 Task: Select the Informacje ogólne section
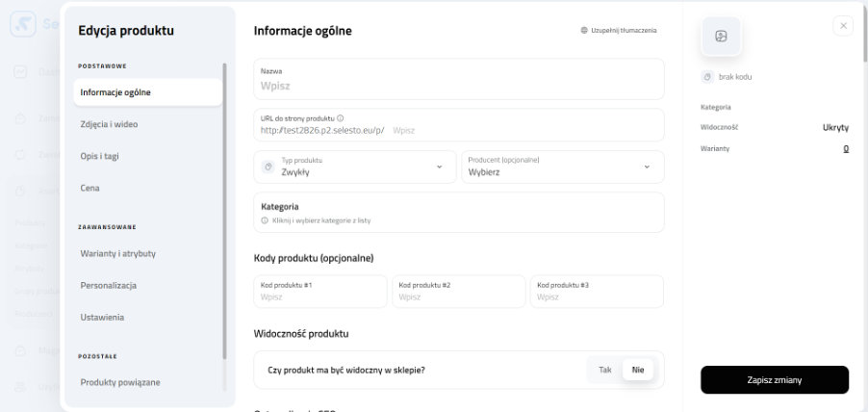click(148, 92)
